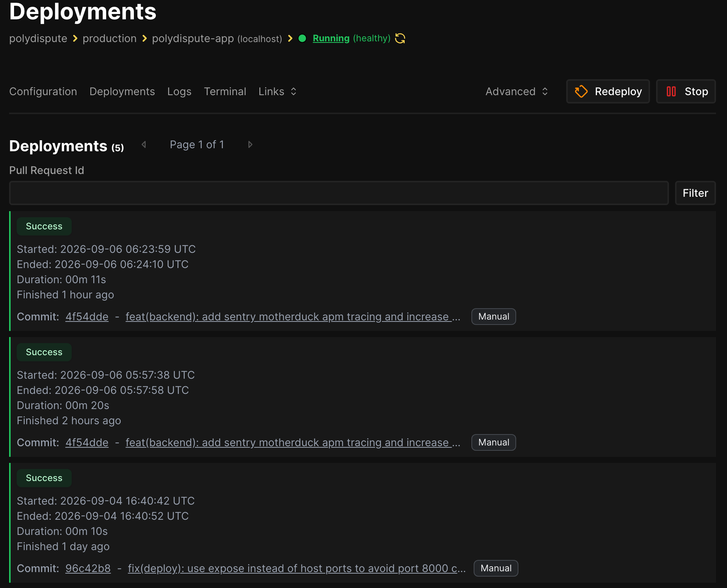Click Success badge of the 16:40:42 deployment
This screenshot has height=588, width=727.
coord(44,478)
